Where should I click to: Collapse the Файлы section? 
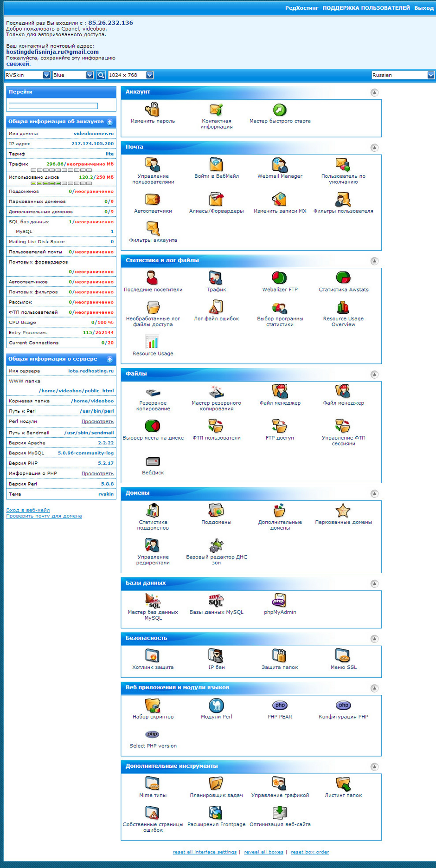pyautogui.click(x=374, y=375)
